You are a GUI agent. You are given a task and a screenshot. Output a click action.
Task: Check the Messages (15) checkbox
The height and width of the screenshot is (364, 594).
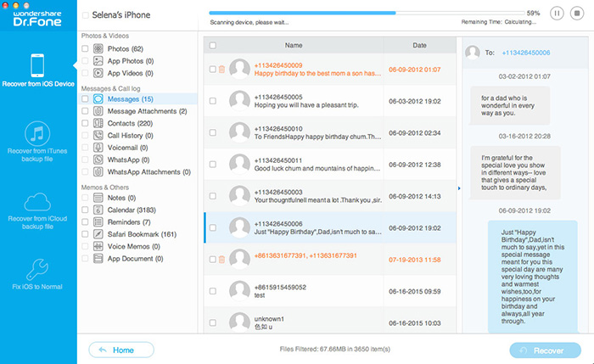(85, 99)
